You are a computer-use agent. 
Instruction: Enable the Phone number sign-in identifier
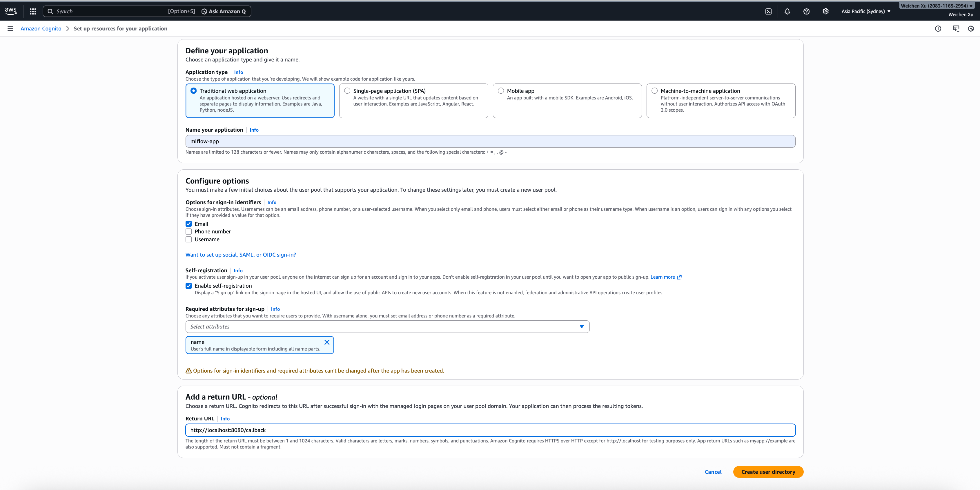[x=188, y=231]
